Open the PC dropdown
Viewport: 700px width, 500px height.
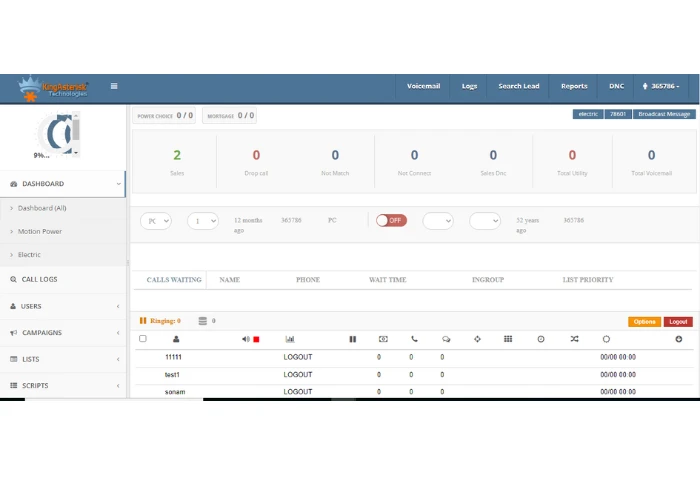coord(156,221)
